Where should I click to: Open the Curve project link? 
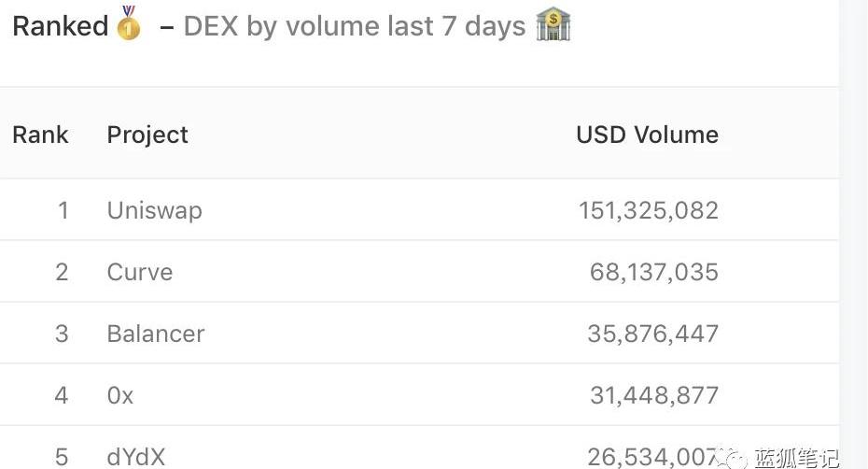pyautogui.click(x=140, y=272)
